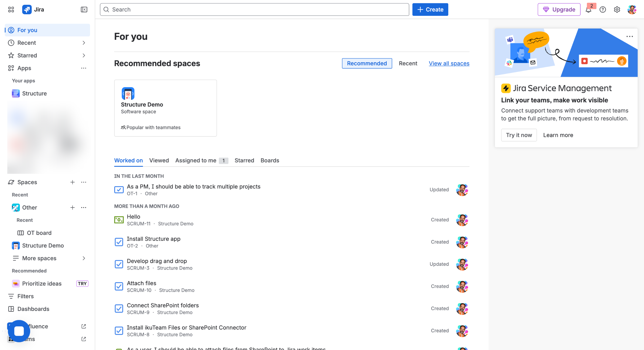Collapse the sidebar with panel icon
The height and width of the screenshot is (350, 644).
tap(84, 10)
